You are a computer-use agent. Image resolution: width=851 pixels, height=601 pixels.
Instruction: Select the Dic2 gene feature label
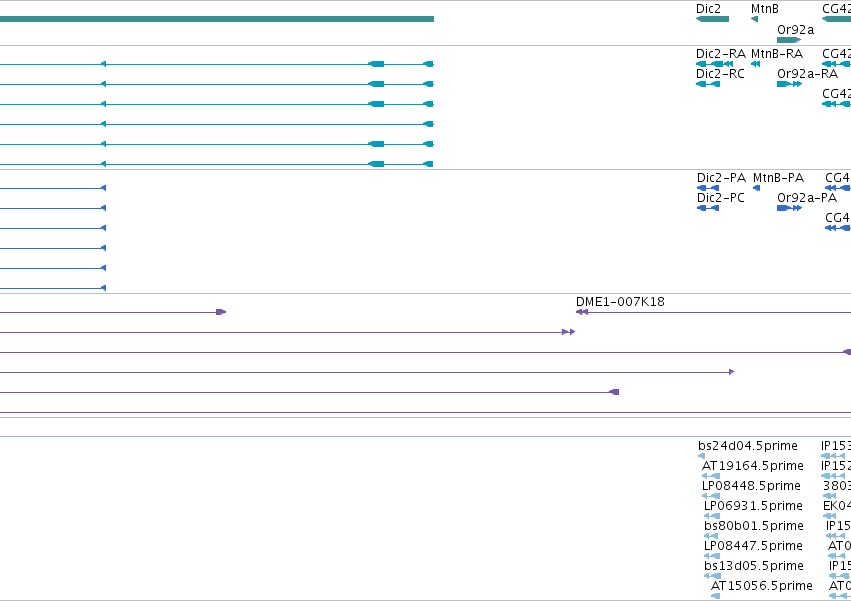point(708,9)
